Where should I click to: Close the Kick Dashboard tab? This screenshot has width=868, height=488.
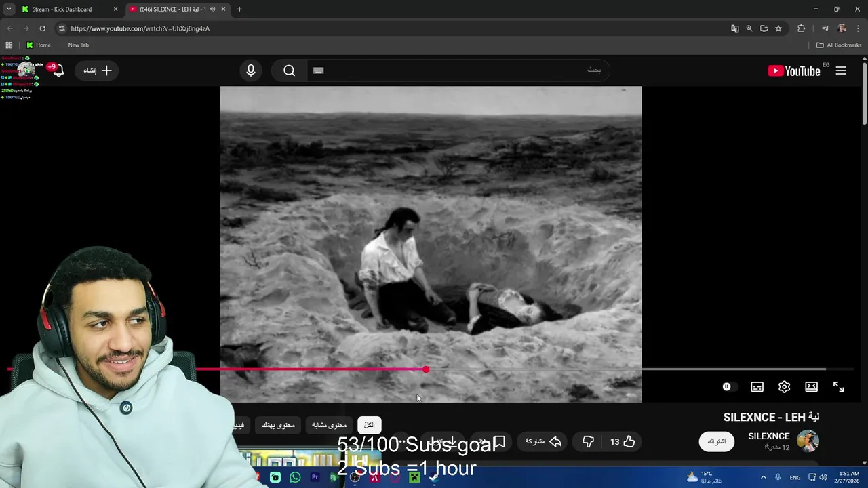coord(115,9)
